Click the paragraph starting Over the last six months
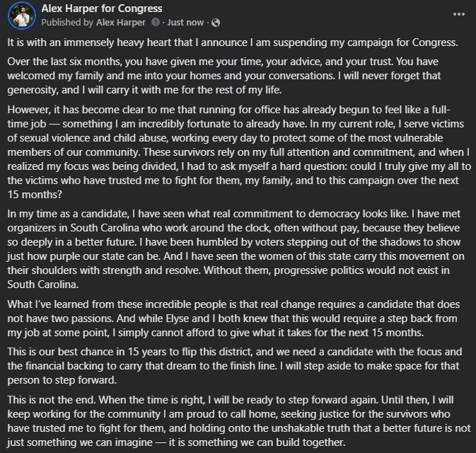 pos(224,76)
